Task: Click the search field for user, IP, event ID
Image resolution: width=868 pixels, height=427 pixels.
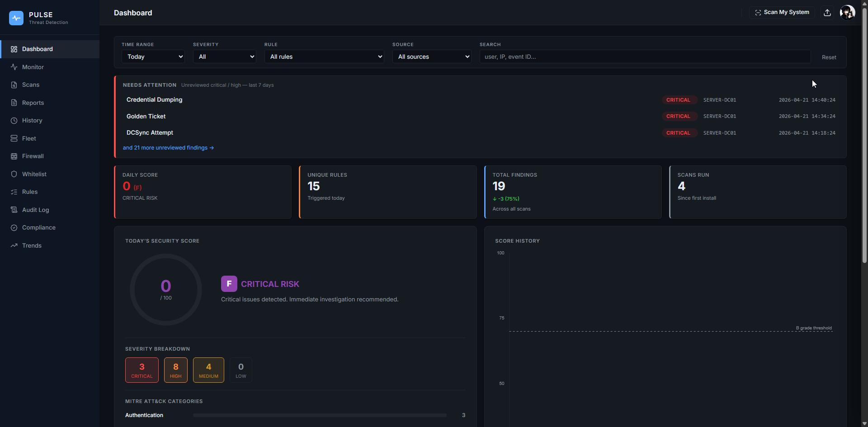Action: click(645, 56)
